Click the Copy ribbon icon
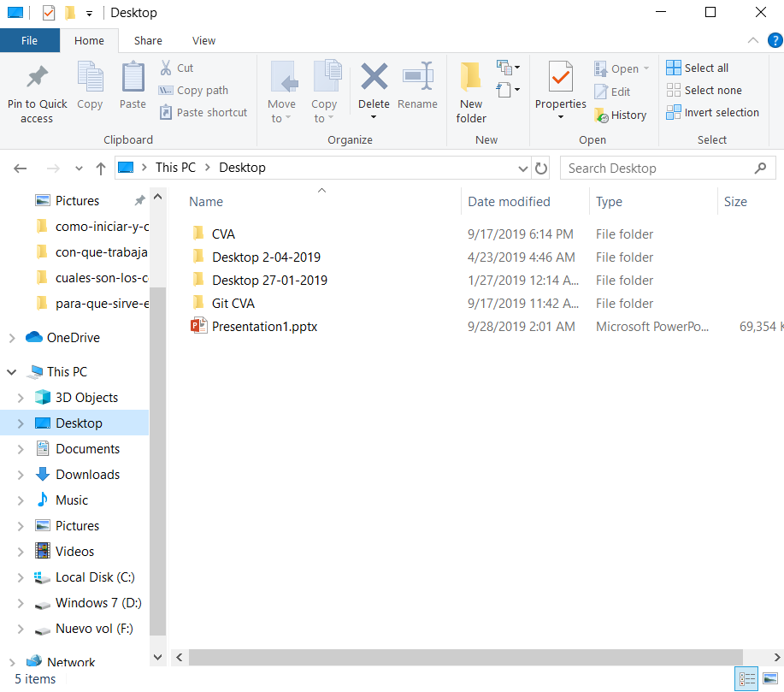The width and height of the screenshot is (784, 692). pos(90,76)
